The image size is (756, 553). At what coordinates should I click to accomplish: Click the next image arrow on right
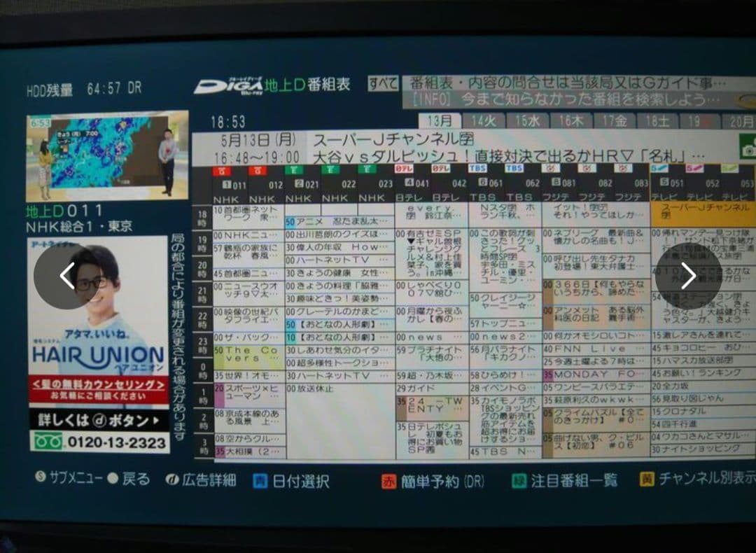pyautogui.click(x=688, y=276)
